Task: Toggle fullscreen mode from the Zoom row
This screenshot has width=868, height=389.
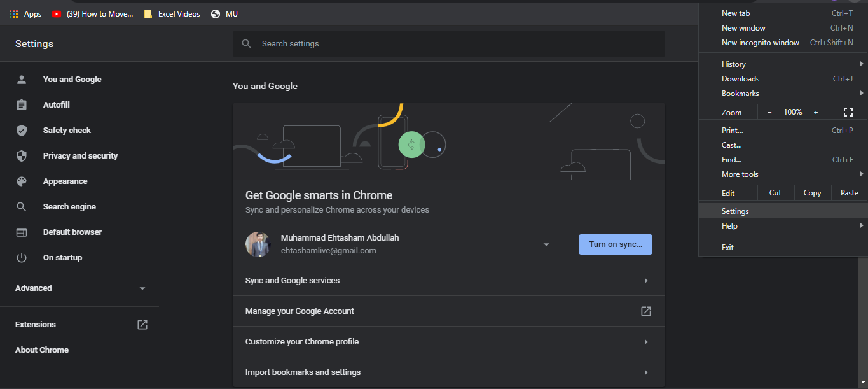Action: [848, 112]
